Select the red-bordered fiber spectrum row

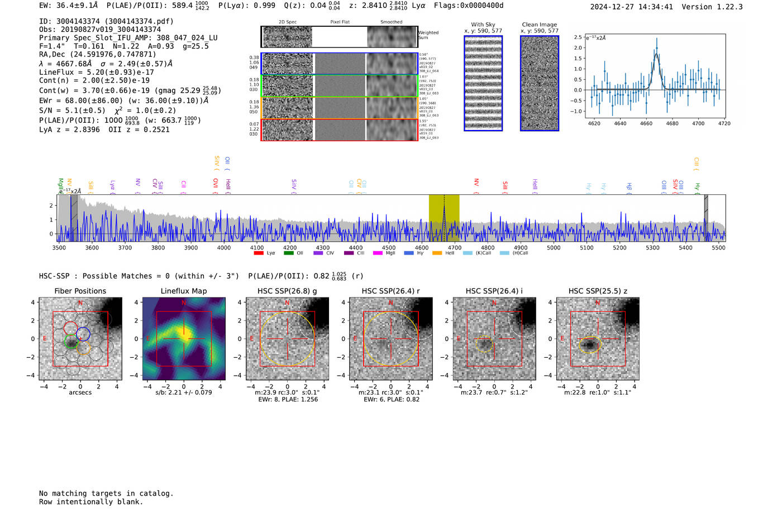point(339,130)
